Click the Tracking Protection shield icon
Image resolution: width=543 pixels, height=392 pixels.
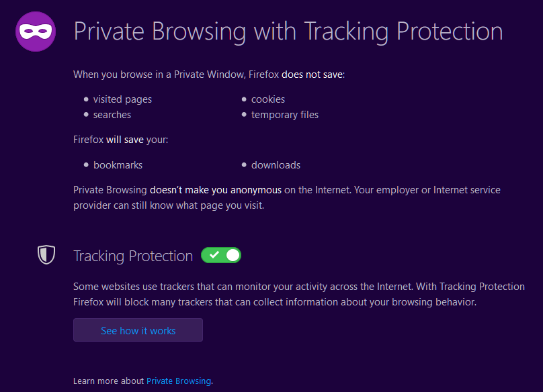46,254
